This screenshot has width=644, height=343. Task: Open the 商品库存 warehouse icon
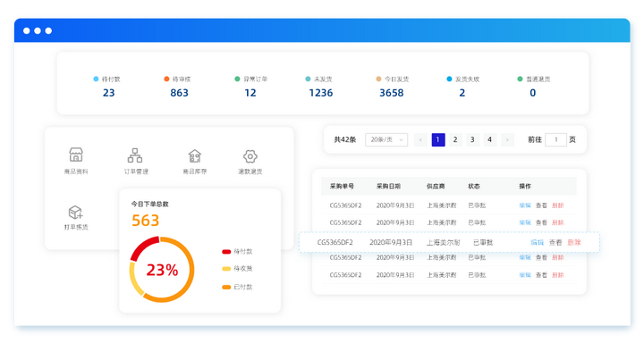pos(195,156)
